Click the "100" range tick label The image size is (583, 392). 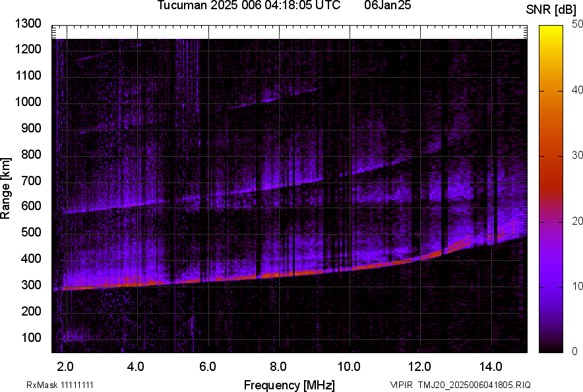tap(31, 337)
